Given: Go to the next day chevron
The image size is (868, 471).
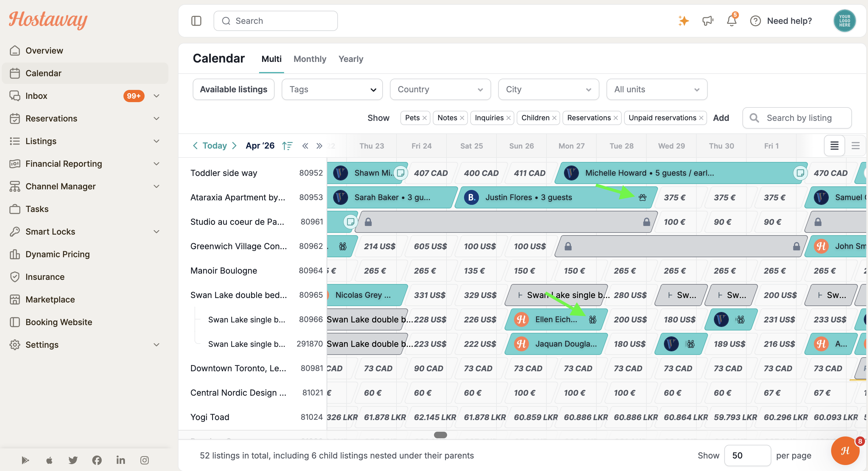Looking at the screenshot, I should pyautogui.click(x=234, y=146).
